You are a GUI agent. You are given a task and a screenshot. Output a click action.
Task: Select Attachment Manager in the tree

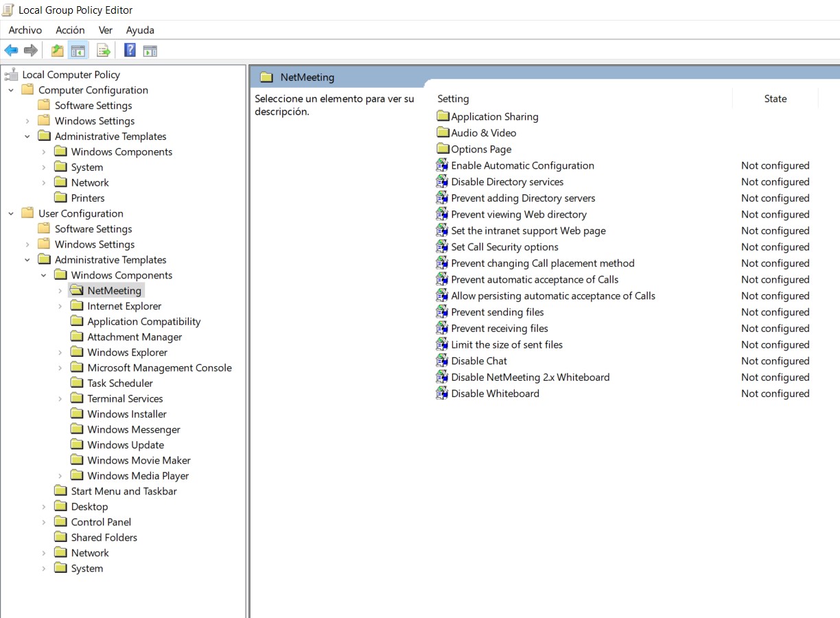(x=135, y=337)
